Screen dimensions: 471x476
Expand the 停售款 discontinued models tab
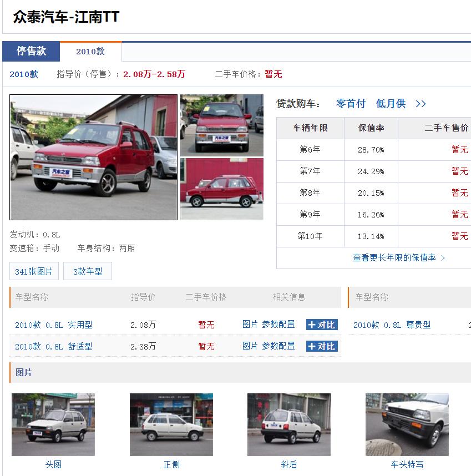tap(31, 51)
